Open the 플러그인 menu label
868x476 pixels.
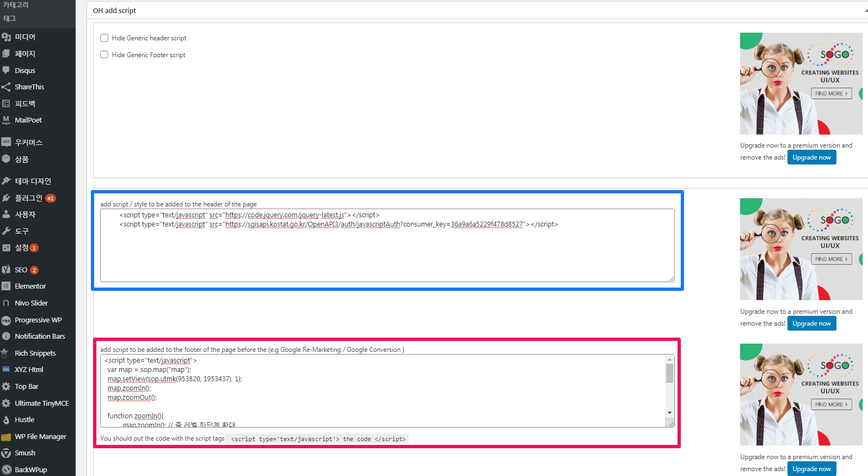28,198
